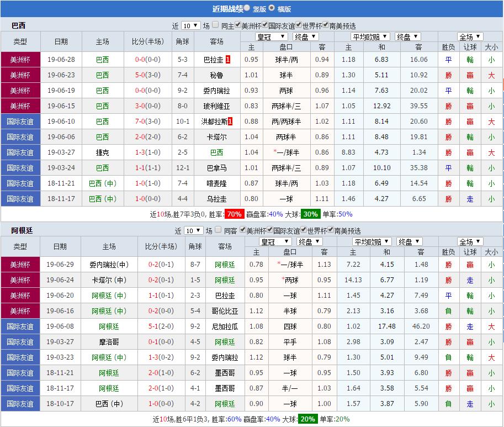The height and width of the screenshot is (427, 504).
Task: Open score 1-3(0-2) Argentina vs 委内瑞拉
Action: click(x=161, y=357)
